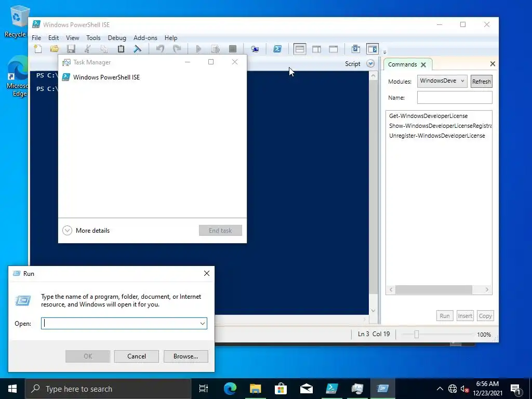Click Browse... in the Run dialog
532x399 pixels.
point(185,356)
